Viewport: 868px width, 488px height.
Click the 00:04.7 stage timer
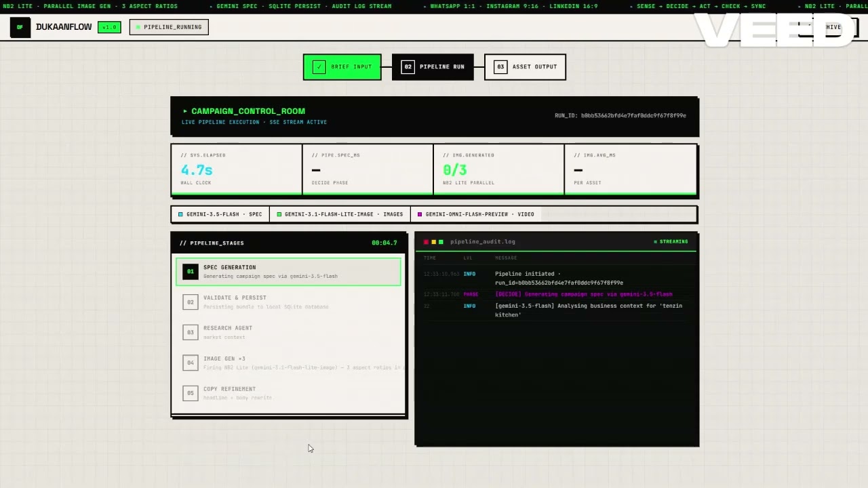coord(384,243)
